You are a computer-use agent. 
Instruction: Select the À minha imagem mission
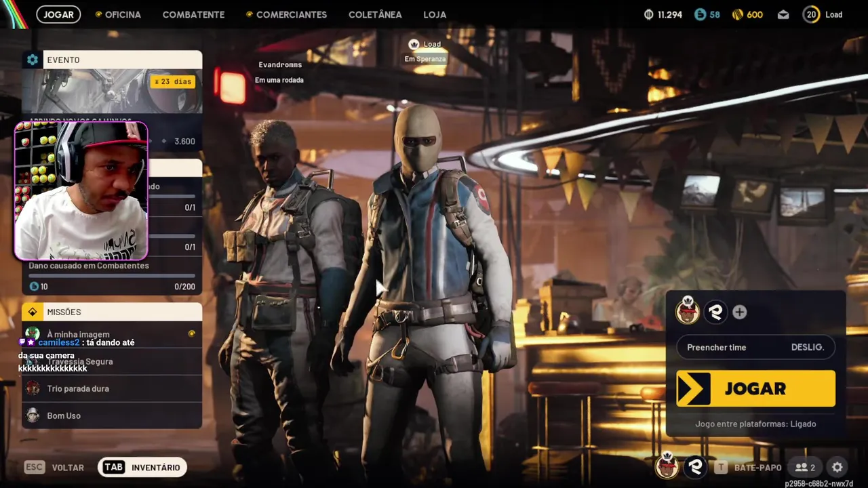click(x=112, y=333)
